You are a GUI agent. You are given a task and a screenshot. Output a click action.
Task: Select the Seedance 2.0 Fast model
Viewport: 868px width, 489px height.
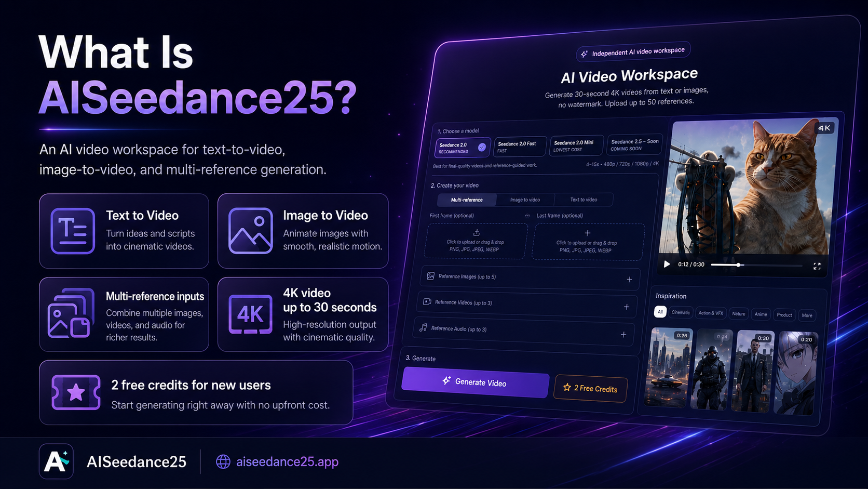pos(520,147)
